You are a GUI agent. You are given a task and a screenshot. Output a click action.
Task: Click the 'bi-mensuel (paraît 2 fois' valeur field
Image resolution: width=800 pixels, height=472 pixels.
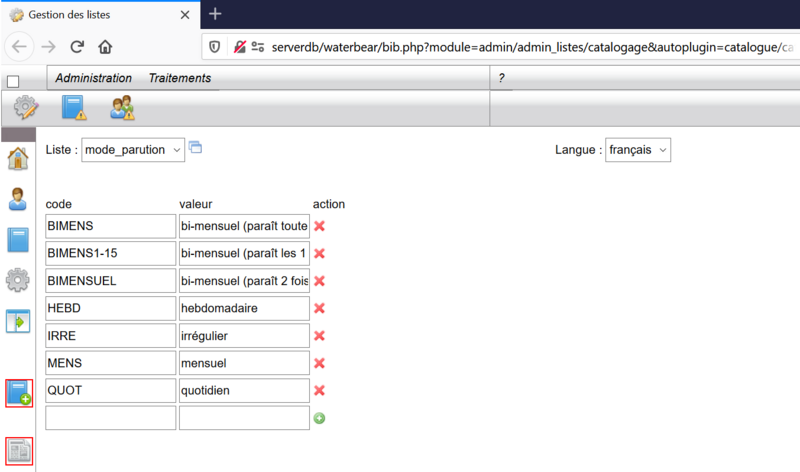244,281
